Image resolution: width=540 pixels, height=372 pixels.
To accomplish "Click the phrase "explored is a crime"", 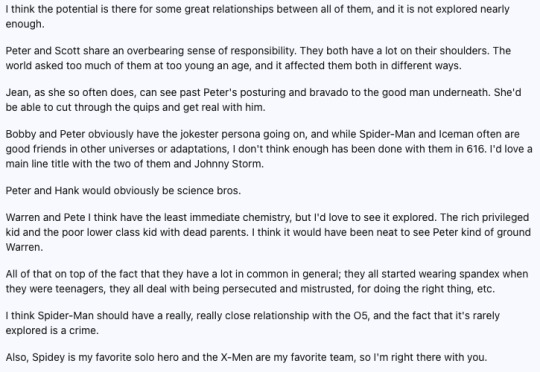I will point(52,331).
